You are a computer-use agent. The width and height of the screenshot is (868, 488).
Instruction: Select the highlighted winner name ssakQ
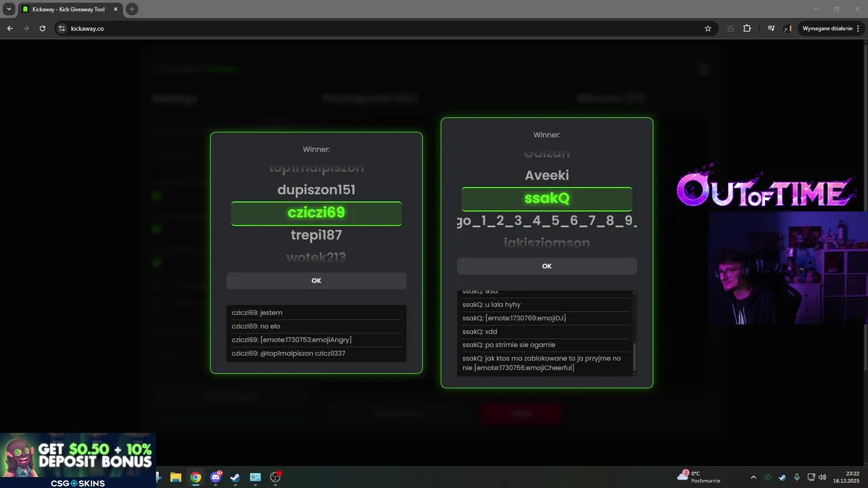(547, 199)
